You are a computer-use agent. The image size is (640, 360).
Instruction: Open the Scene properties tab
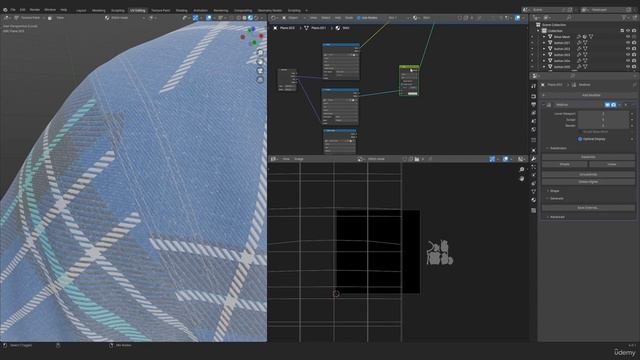coord(533,121)
